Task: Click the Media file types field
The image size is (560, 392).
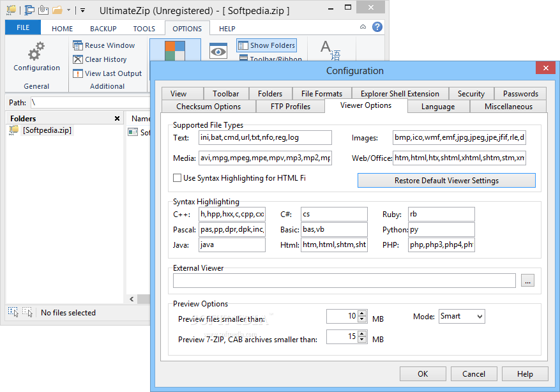Action: (x=265, y=158)
